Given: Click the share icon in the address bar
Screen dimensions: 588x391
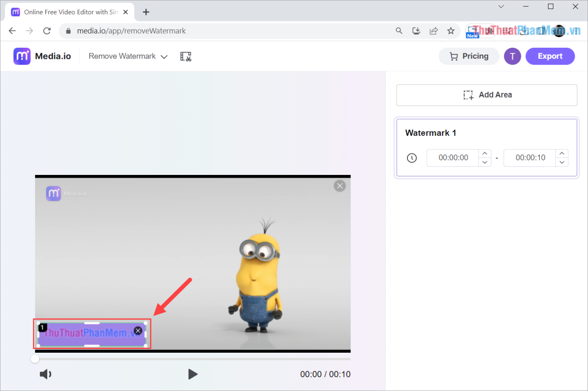Looking at the screenshot, I should click(x=434, y=30).
